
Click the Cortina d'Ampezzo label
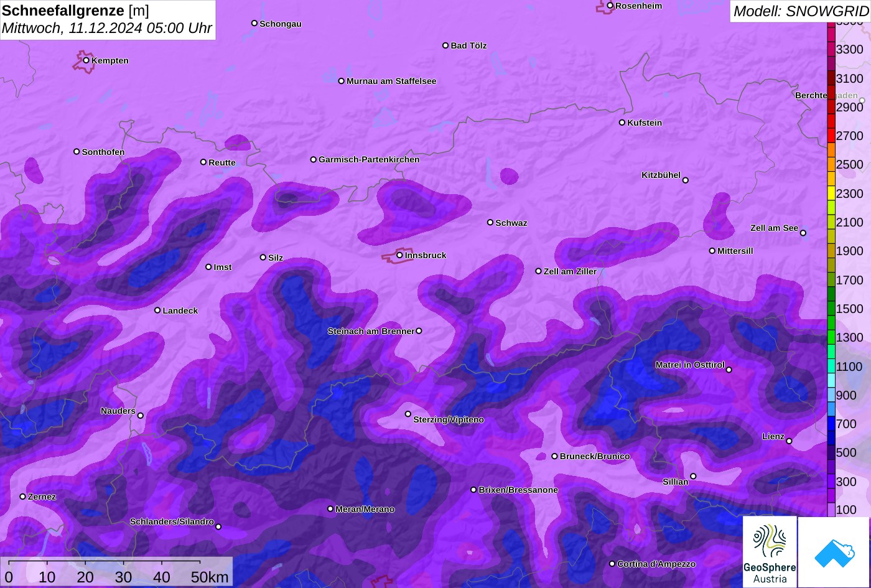click(656, 564)
